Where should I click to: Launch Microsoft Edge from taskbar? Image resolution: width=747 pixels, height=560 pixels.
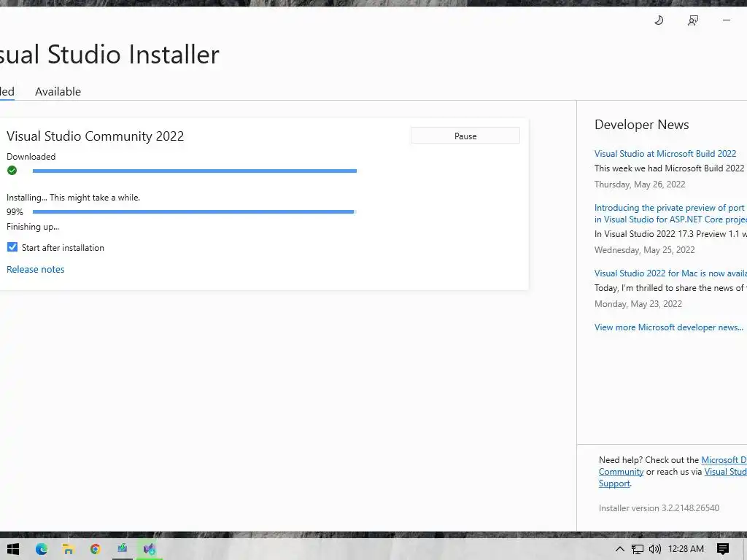tap(42, 549)
